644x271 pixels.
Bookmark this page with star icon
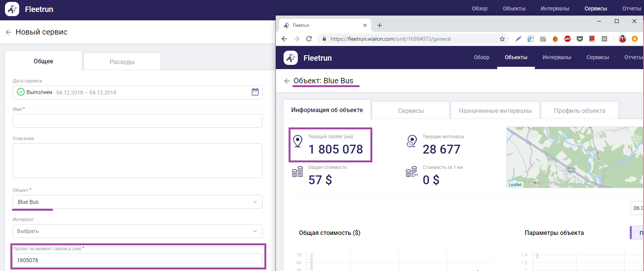502,39
